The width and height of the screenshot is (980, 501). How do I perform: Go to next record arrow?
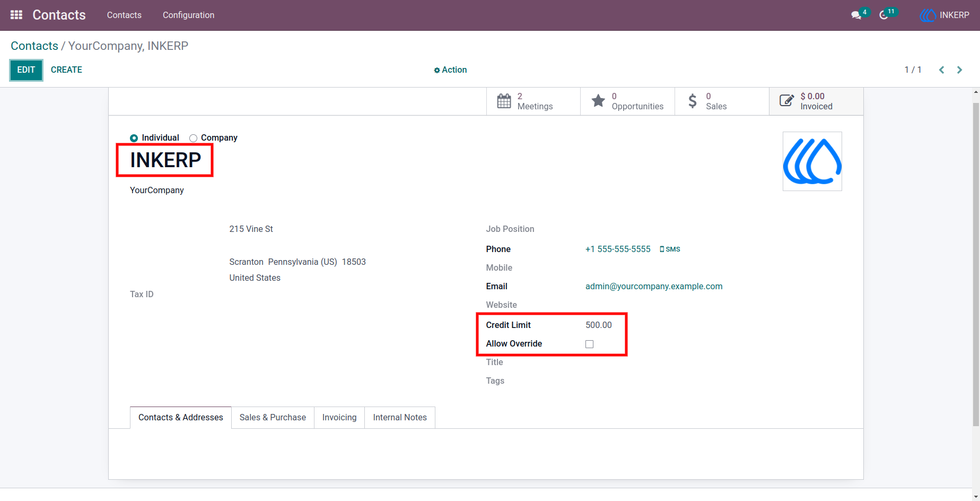959,70
